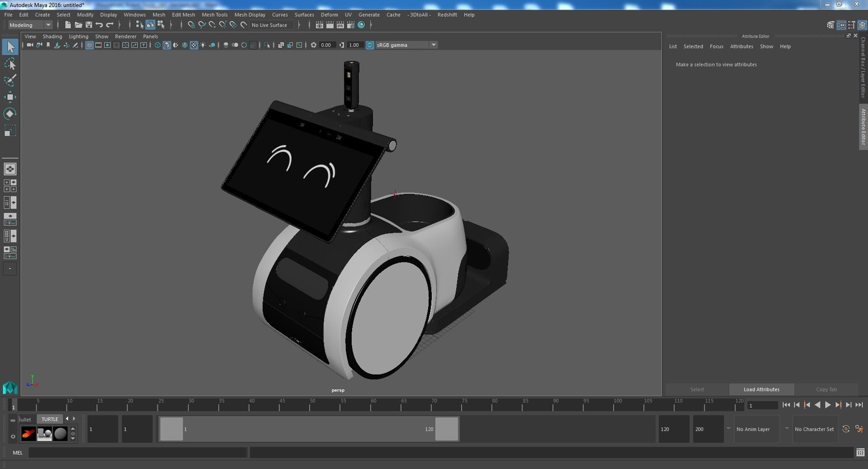Activate the Scale tool

[10, 130]
